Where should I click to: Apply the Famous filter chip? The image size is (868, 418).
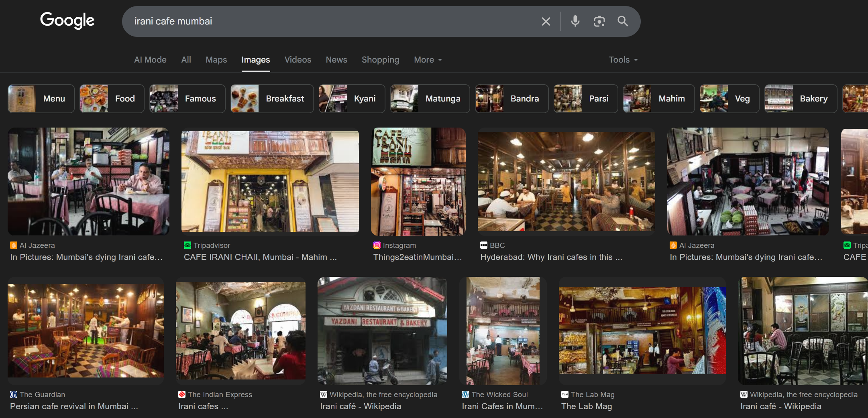(187, 99)
